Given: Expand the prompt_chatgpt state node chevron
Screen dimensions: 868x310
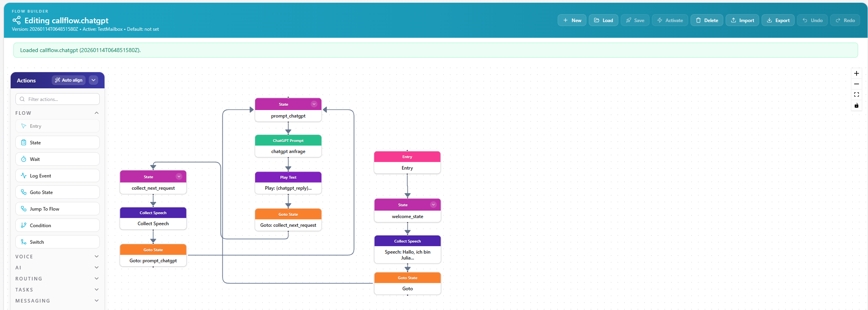Looking at the screenshot, I should tap(314, 104).
